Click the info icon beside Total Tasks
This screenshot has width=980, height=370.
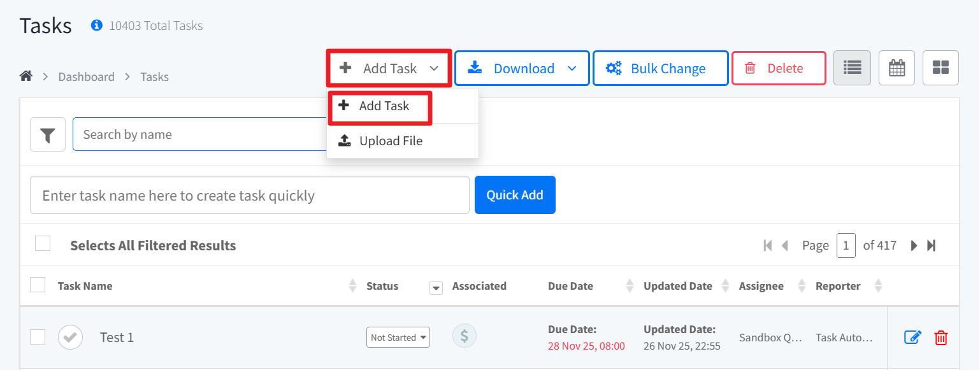(97, 25)
